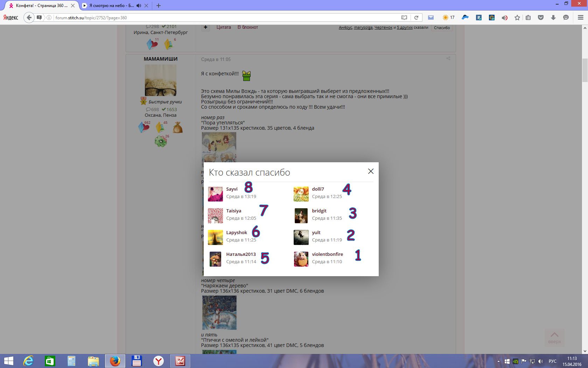Open the Firefox hamburger menu

(x=580, y=18)
